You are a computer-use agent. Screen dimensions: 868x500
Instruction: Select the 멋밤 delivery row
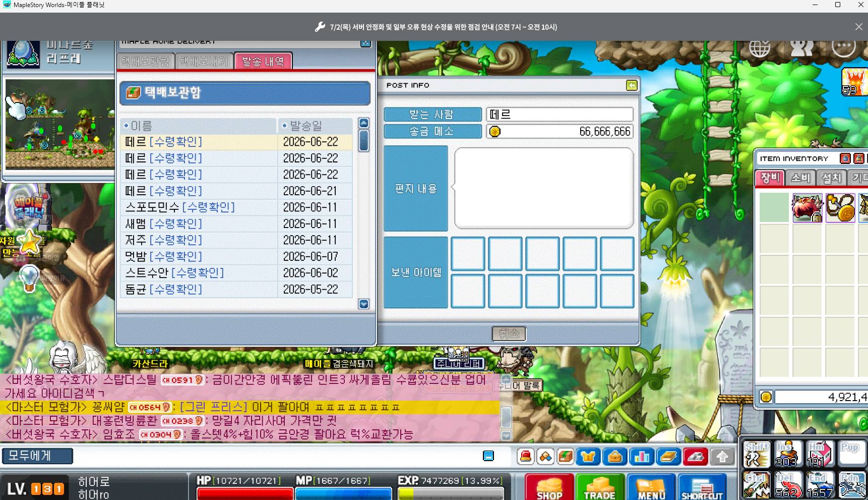pos(236,256)
